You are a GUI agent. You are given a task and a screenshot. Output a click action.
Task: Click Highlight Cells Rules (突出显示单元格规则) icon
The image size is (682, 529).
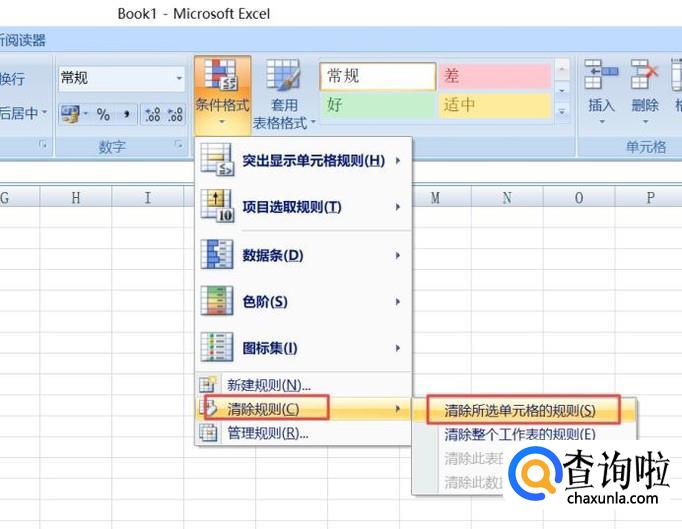(217, 160)
